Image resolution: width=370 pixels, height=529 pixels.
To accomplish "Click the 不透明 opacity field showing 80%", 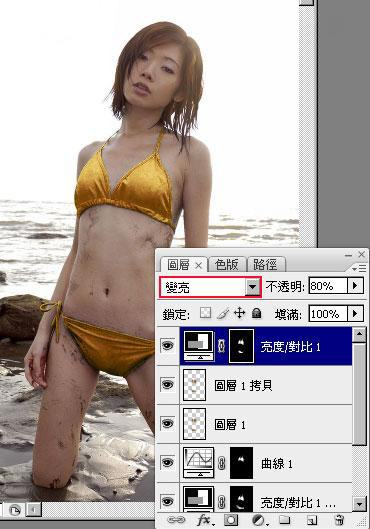I will [x=328, y=286].
